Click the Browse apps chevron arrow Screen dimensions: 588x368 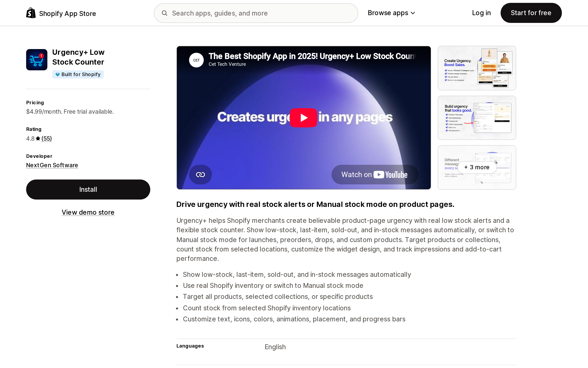coord(413,13)
